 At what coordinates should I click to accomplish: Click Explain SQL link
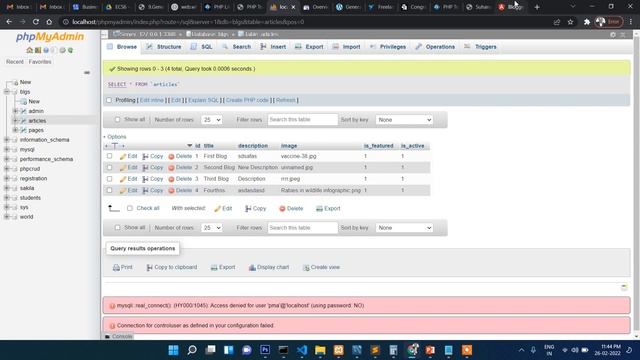[x=203, y=100]
